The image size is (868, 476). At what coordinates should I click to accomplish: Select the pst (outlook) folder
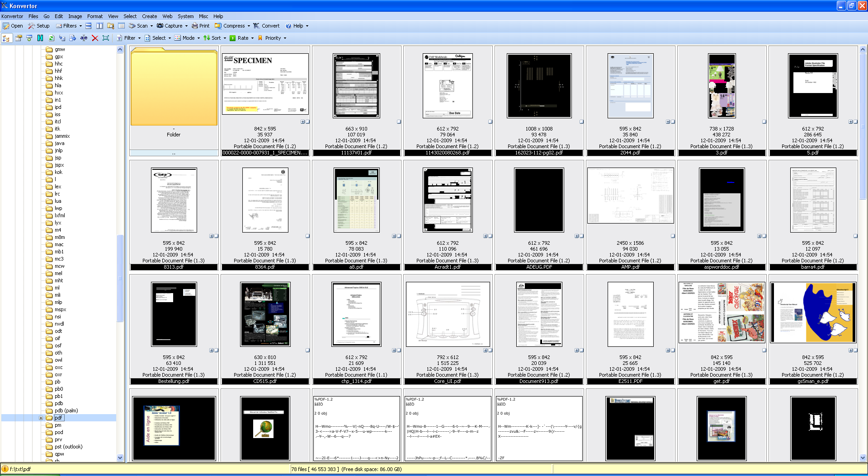coord(69,447)
